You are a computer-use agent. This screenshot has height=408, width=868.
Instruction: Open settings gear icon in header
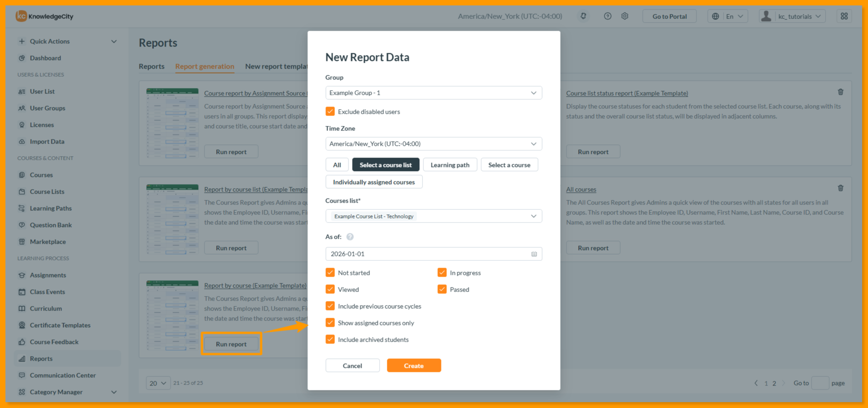pos(625,16)
